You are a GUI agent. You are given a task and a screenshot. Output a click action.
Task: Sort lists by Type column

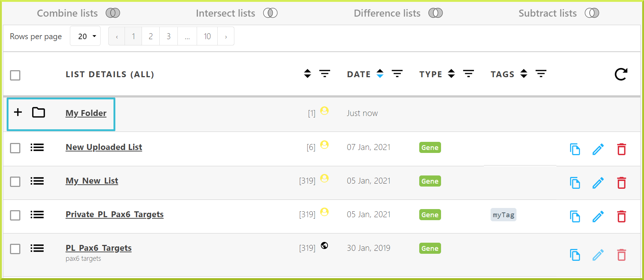point(451,74)
